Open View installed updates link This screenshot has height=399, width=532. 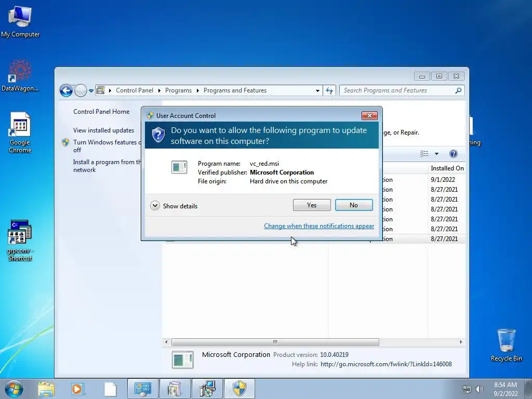pos(103,130)
